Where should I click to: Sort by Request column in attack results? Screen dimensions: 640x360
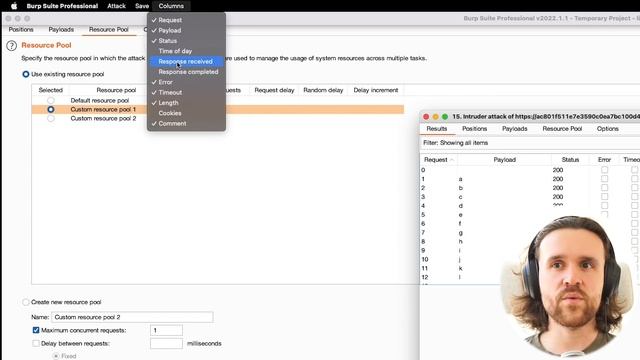pos(439,160)
